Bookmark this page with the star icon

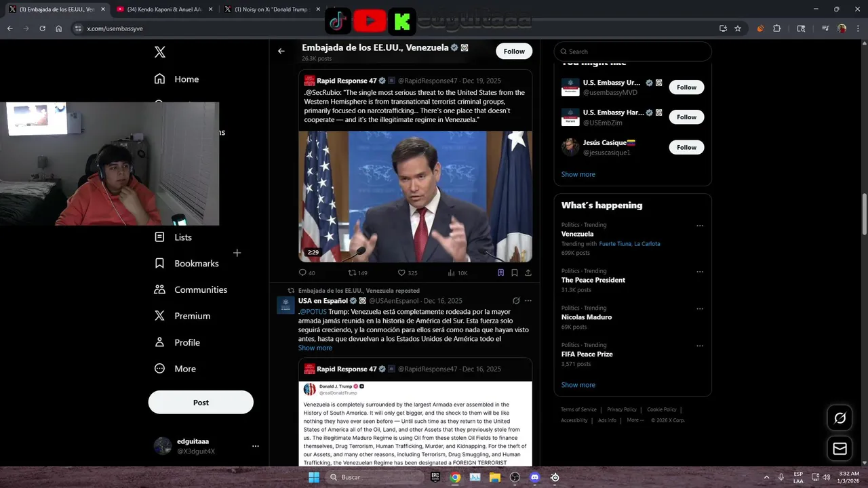coord(738,28)
